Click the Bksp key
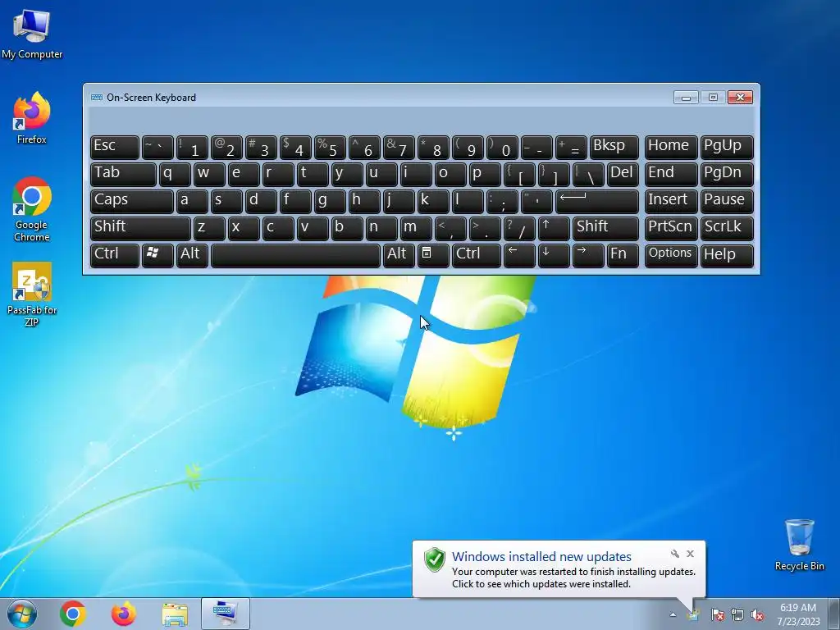Screen dimensions: 840x630 click(x=614, y=148)
